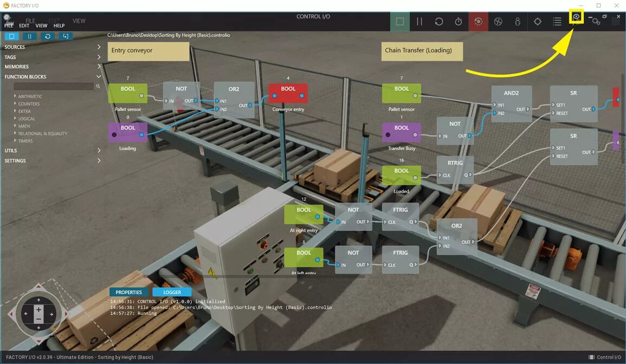Expand the MEMORIES section
Viewport: 626px width, 364px height.
click(x=52, y=67)
